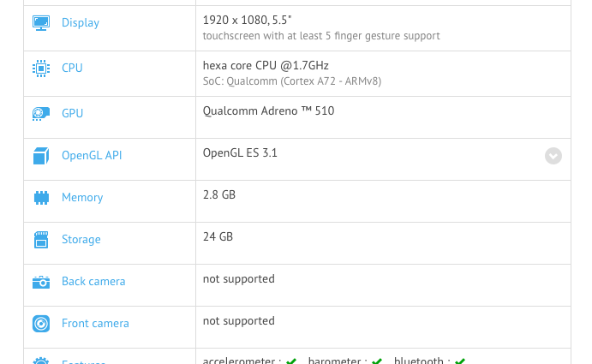Viewport: 592px width, 364px height.
Task: Open the Back camera label link
Action: pos(93,282)
